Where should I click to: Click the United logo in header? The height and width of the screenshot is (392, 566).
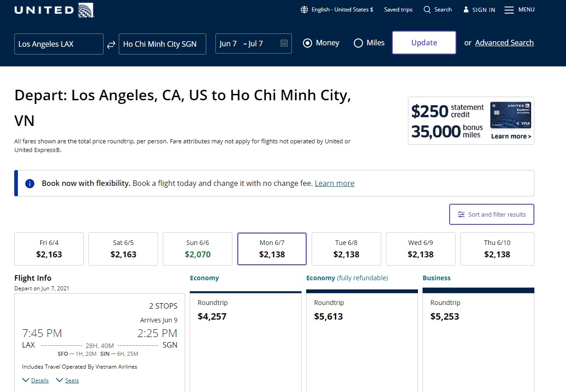pos(54,10)
